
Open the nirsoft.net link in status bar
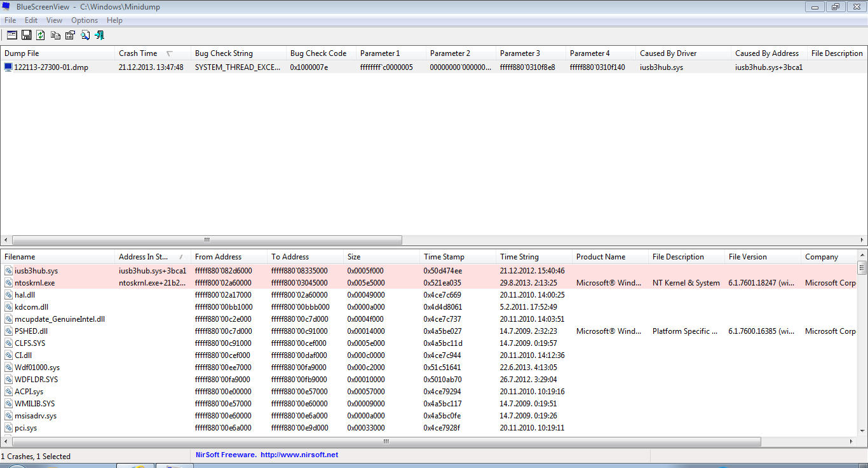tap(299, 455)
